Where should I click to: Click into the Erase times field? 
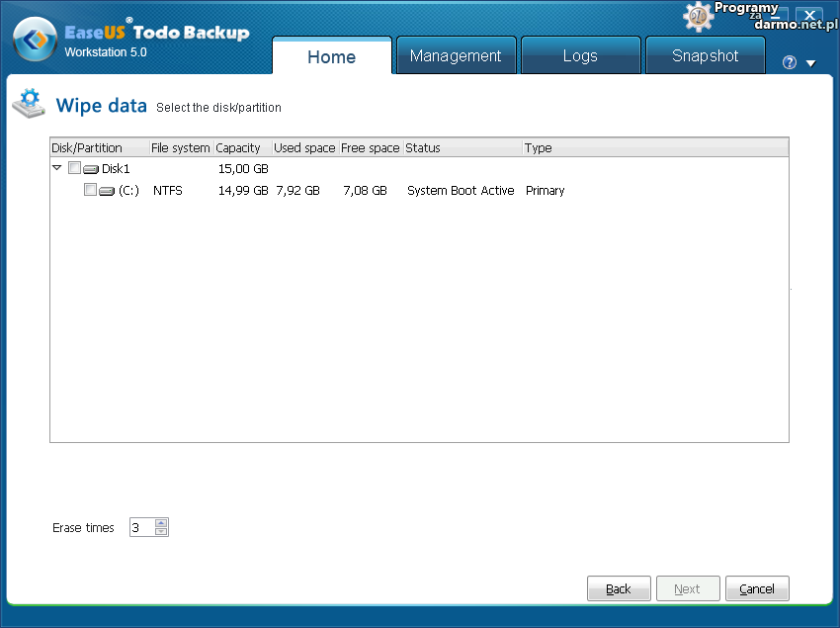(141, 528)
